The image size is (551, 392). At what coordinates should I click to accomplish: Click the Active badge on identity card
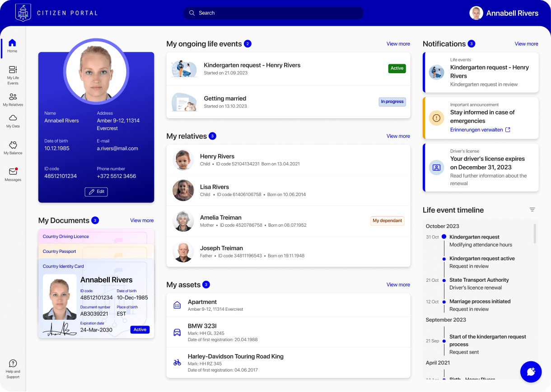[x=140, y=330]
